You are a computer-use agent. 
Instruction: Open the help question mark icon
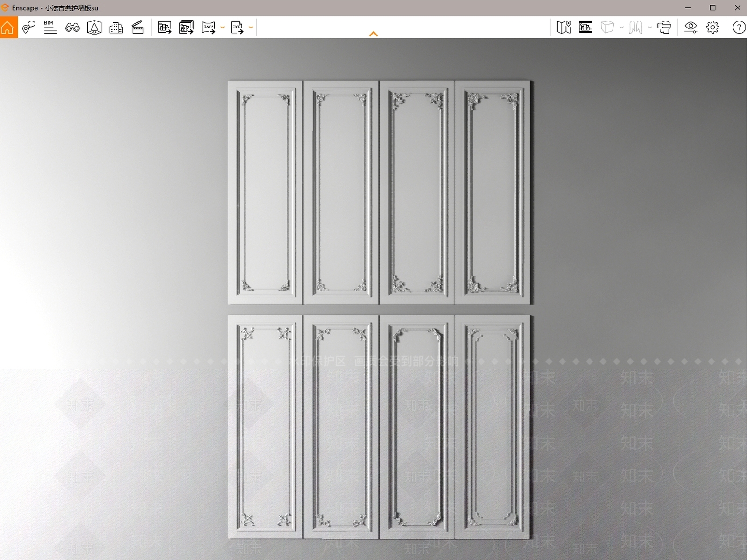(x=739, y=28)
